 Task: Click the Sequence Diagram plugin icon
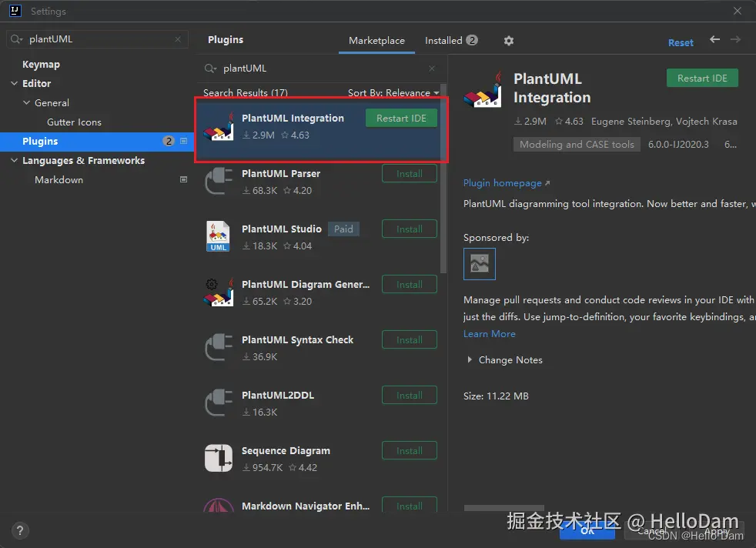point(219,458)
